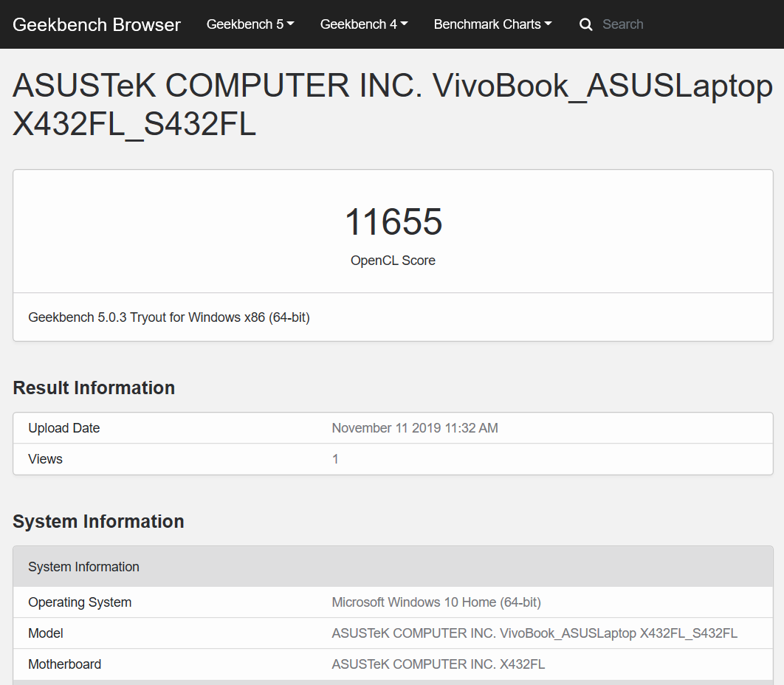Screen dimensions: 784x685
Task: Click the Model row value text
Action: pyautogui.click(x=534, y=633)
